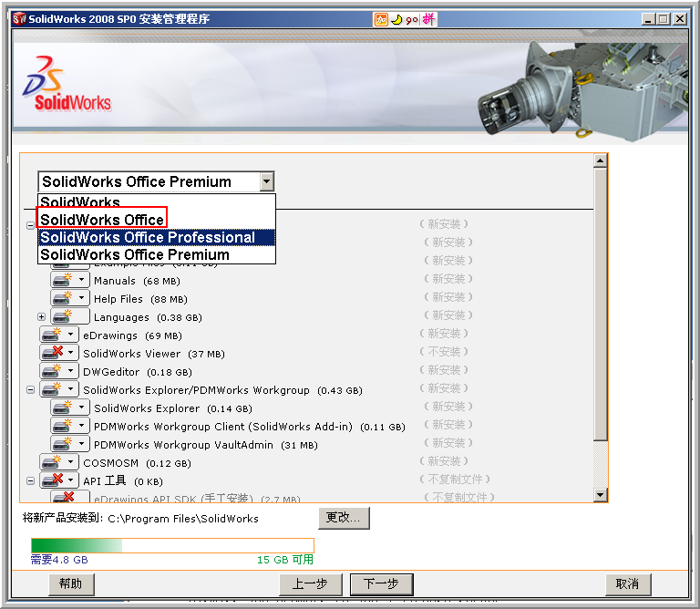Open the SolidWorks Explorer (0.14 GB) option arrow
This screenshot has width=700, height=609.
[x=81, y=408]
